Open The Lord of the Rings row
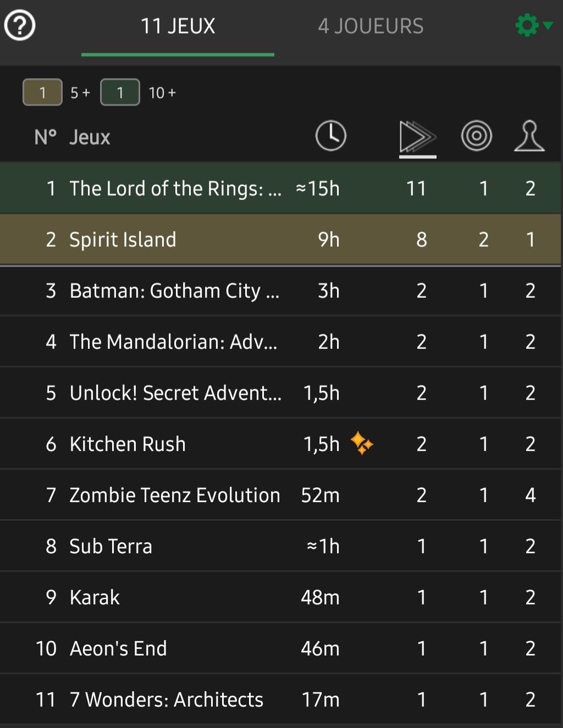The height and width of the screenshot is (728, 563). pyautogui.click(x=280, y=188)
